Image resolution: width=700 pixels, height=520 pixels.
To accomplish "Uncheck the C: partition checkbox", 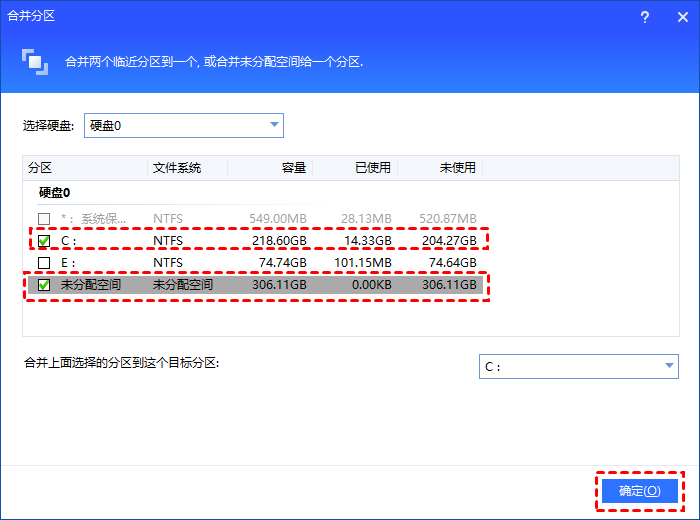I will tap(44, 241).
